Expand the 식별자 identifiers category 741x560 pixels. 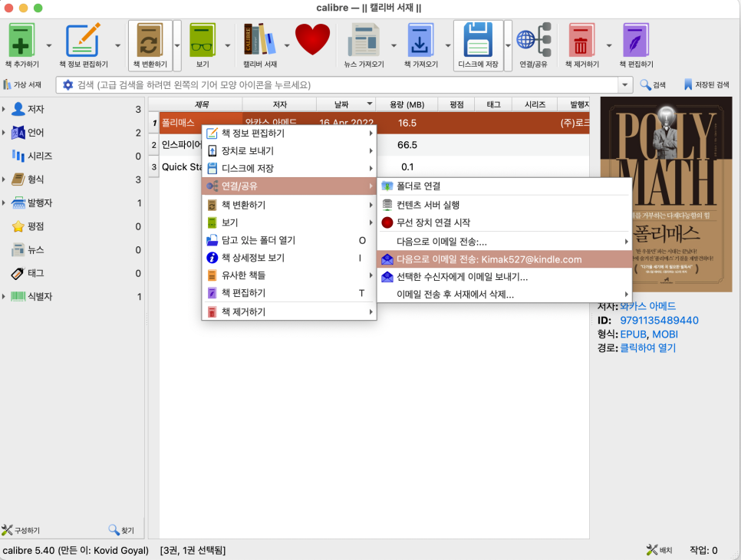(x=4, y=296)
